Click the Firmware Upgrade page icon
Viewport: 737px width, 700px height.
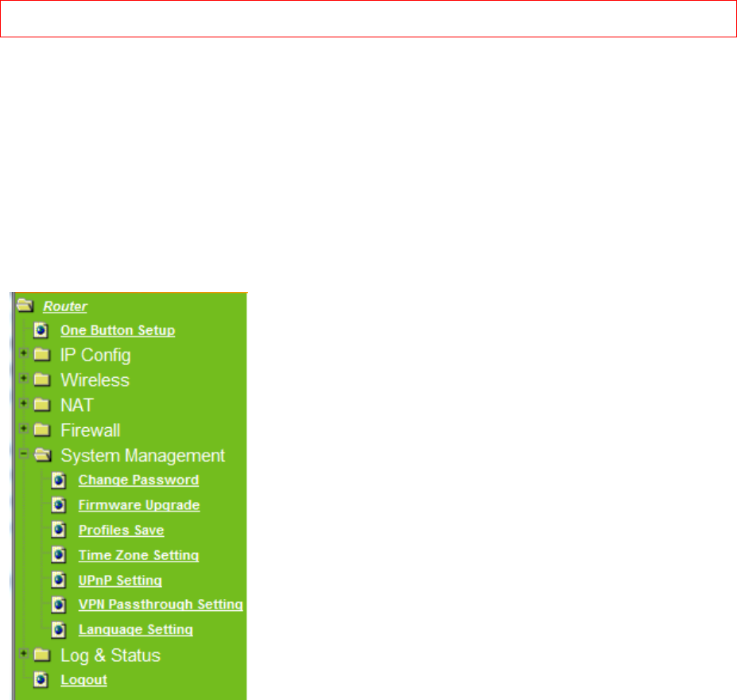[x=59, y=505]
